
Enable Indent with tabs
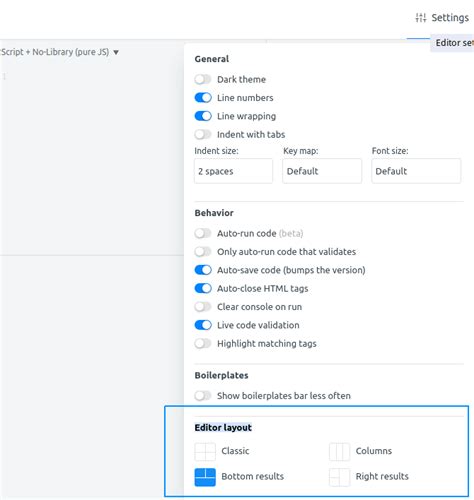(203, 134)
